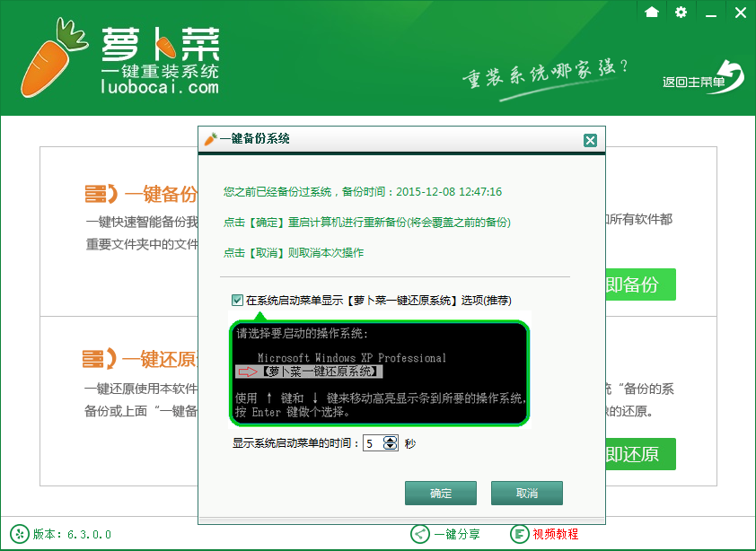
Task: Increase boot menu time with up arrow
Action: [390, 439]
